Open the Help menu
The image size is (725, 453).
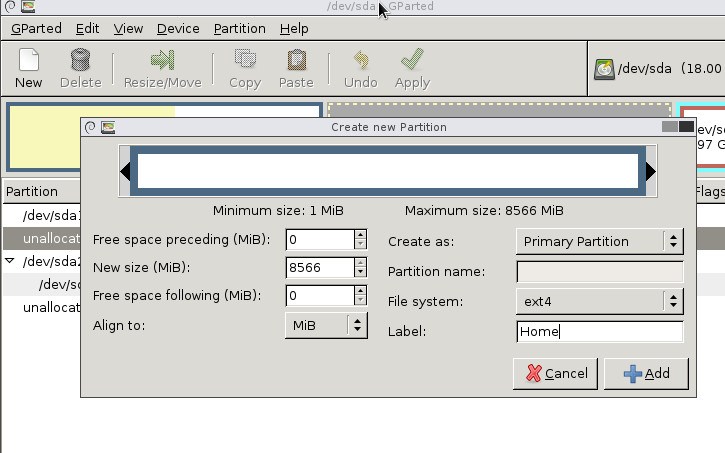pos(294,29)
